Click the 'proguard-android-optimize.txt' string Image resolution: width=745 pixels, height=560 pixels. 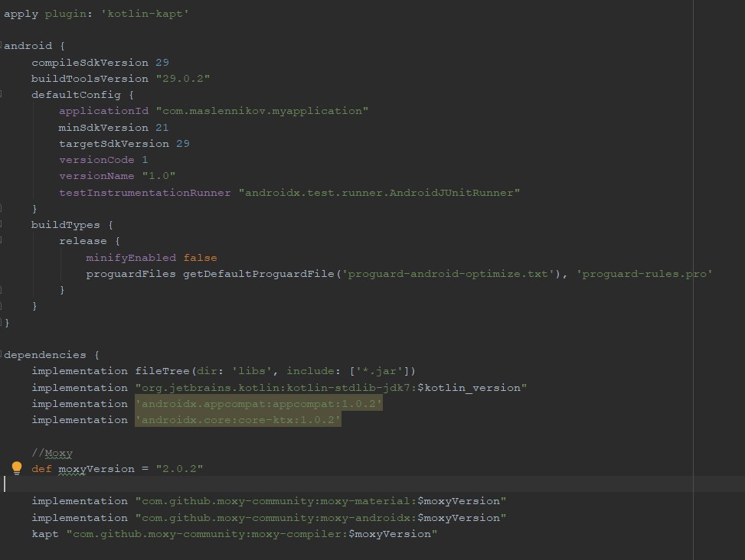coord(448,274)
